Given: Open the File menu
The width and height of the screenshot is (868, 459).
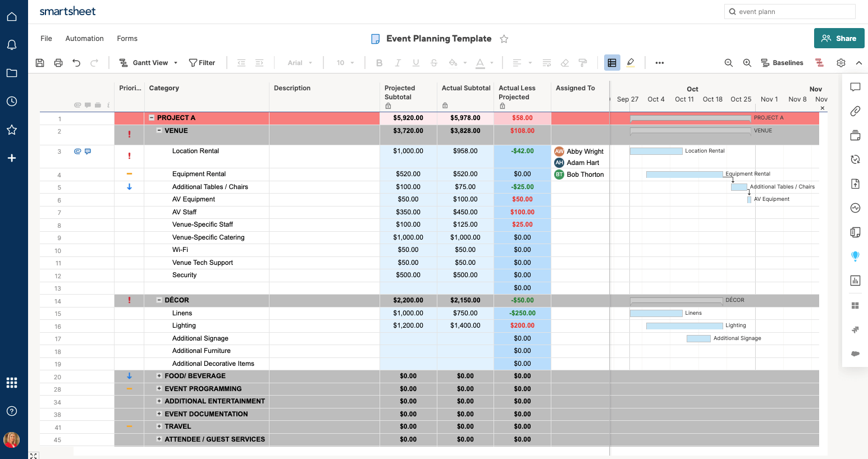Looking at the screenshot, I should point(46,39).
